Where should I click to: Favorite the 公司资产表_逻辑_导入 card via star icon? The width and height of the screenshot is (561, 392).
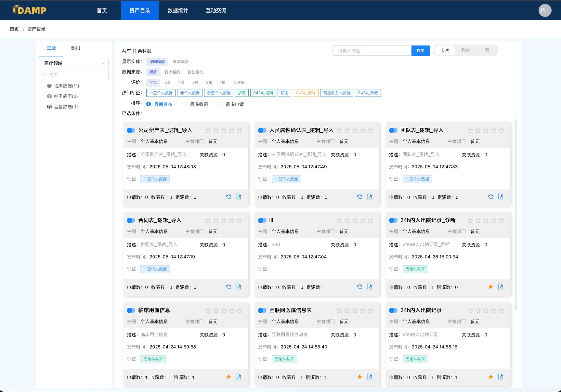[x=228, y=197]
